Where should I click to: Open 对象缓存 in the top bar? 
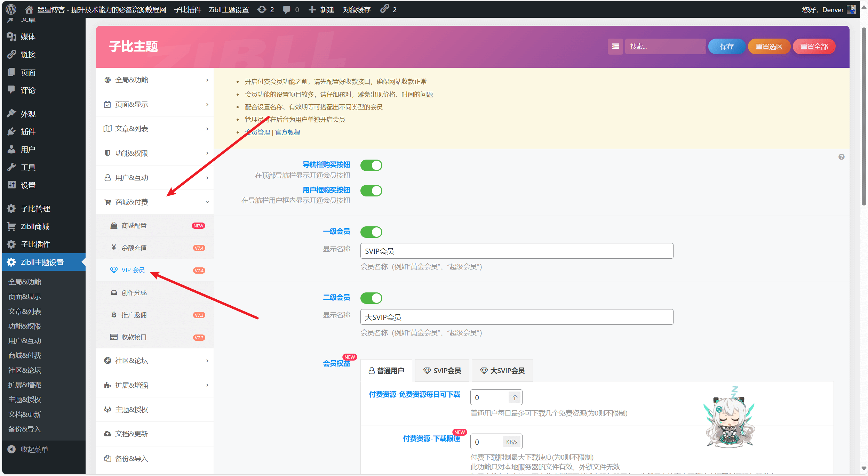point(357,9)
